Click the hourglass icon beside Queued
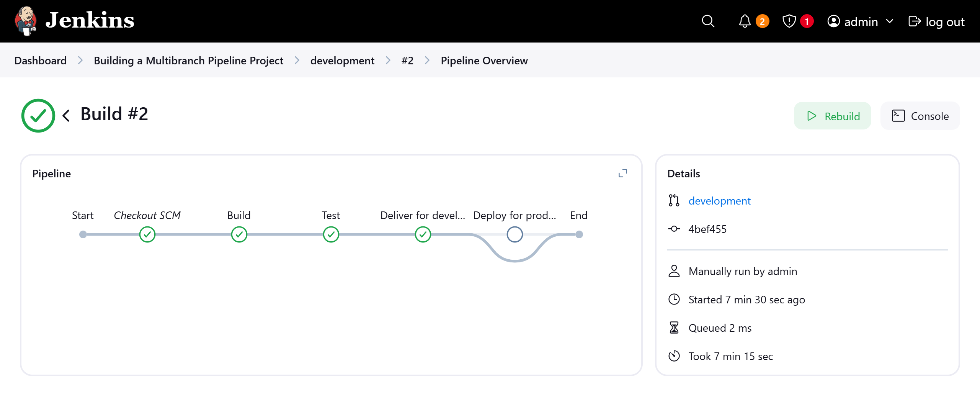 coord(674,328)
